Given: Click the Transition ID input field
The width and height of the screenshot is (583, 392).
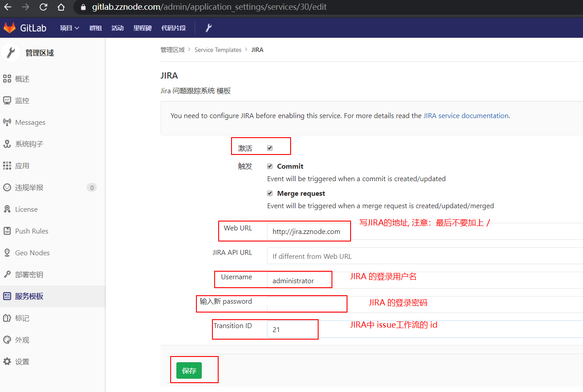Looking at the screenshot, I should (425, 329).
